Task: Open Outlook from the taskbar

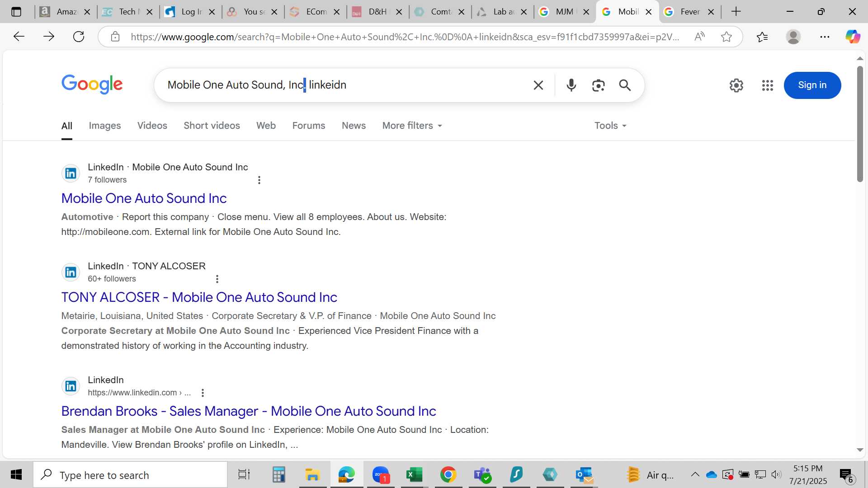Action: coord(584,474)
